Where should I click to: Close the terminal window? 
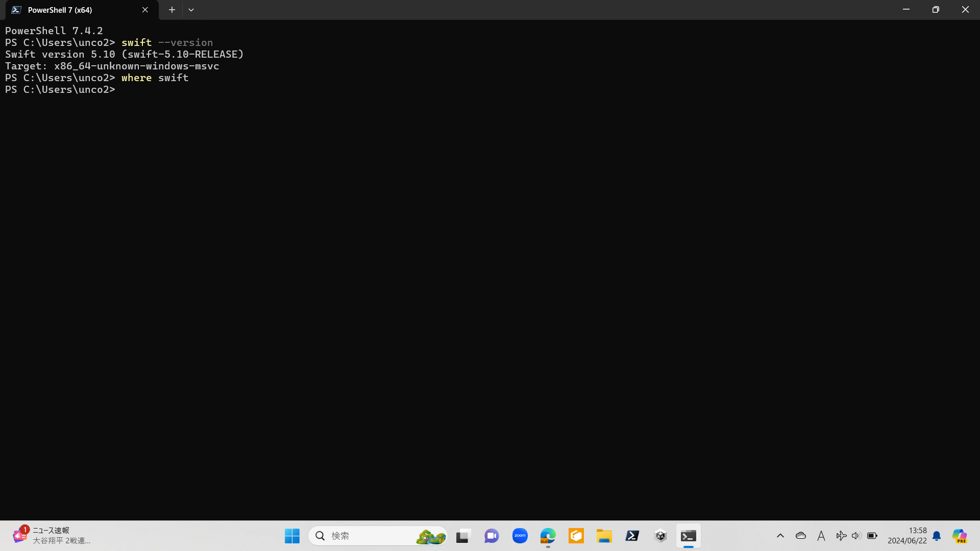tap(965, 10)
